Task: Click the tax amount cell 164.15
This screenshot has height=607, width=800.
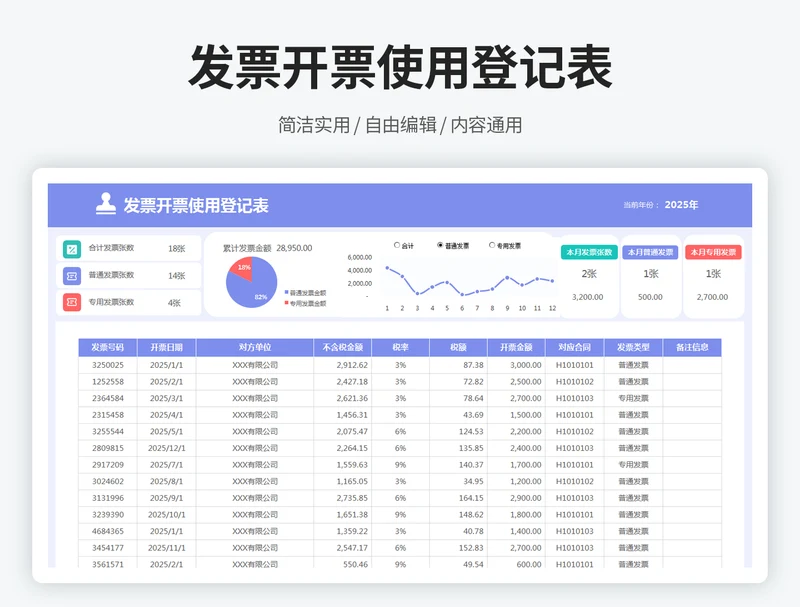Action: (458, 498)
